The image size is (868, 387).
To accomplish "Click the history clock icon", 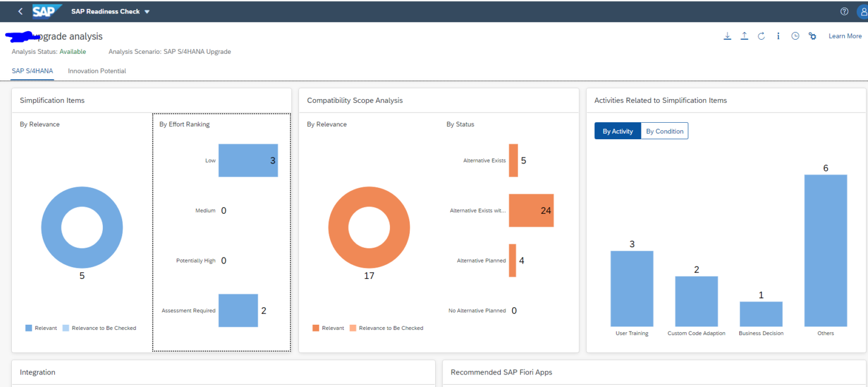I will coord(795,35).
